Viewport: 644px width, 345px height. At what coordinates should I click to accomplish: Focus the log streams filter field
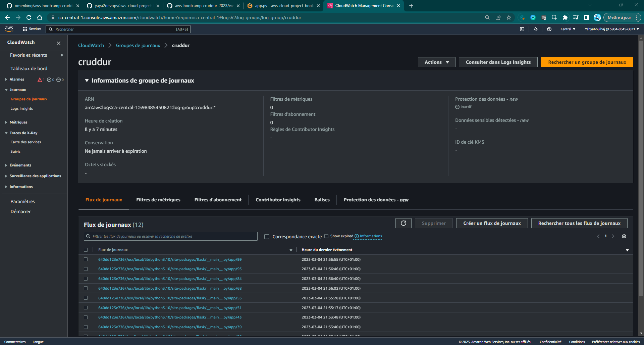pyautogui.click(x=171, y=236)
